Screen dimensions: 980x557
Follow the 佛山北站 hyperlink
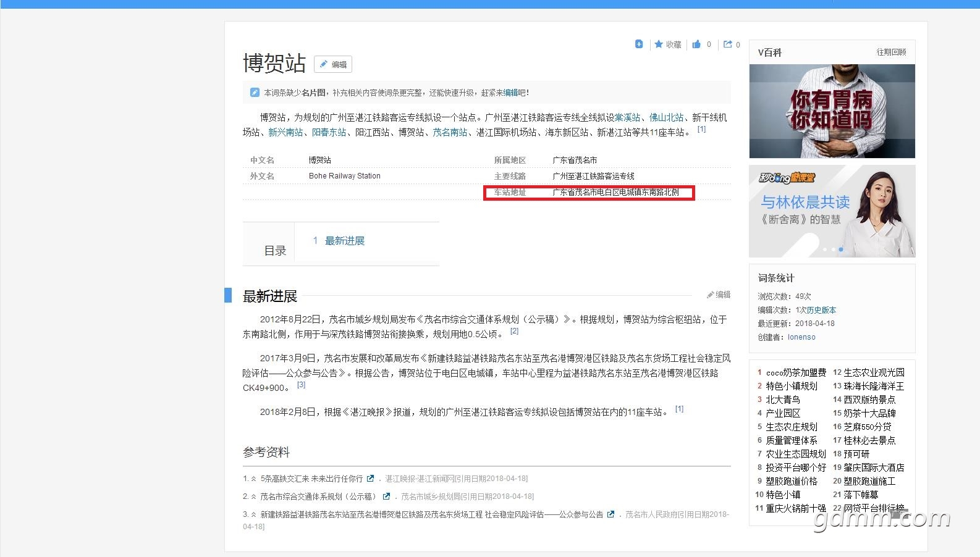pos(666,117)
